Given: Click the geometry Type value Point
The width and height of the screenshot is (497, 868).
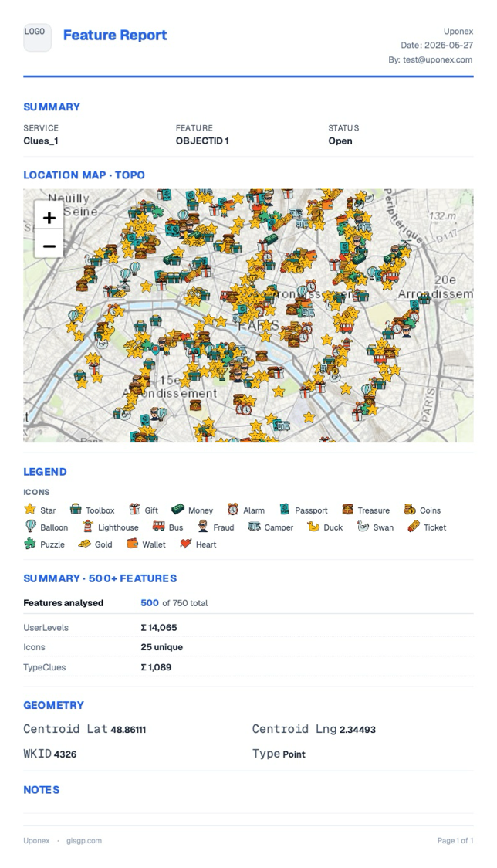Looking at the screenshot, I should click(x=294, y=754).
